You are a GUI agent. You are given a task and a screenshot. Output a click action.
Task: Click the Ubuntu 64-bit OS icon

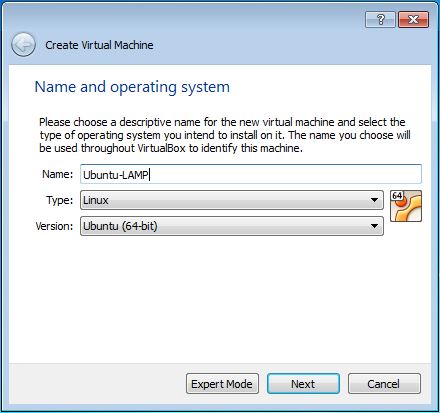[406, 206]
